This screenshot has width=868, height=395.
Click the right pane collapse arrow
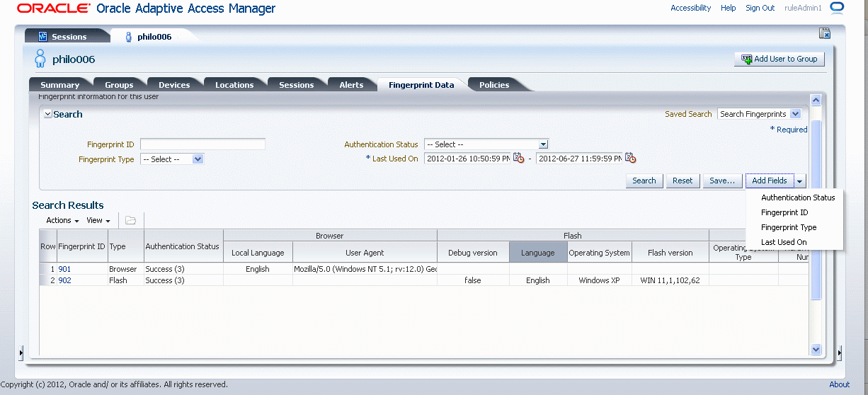pos(840,352)
